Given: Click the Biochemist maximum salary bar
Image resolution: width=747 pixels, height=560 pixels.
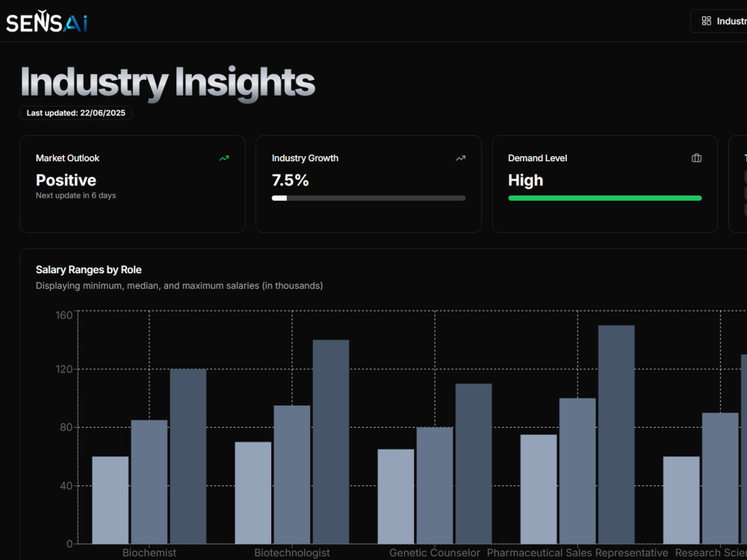Looking at the screenshot, I should pos(188,456).
